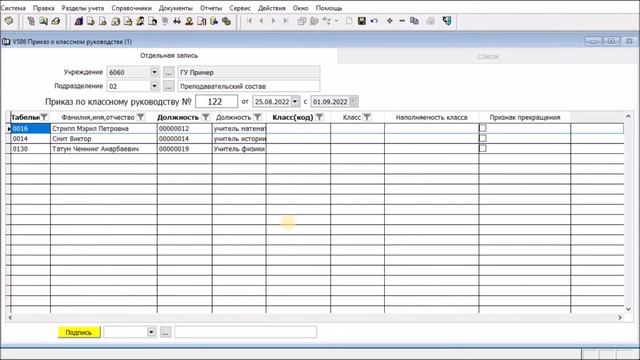Viewport: 640px width, 360px height.
Task: Filter the Класс column
Action: (367, 118)
